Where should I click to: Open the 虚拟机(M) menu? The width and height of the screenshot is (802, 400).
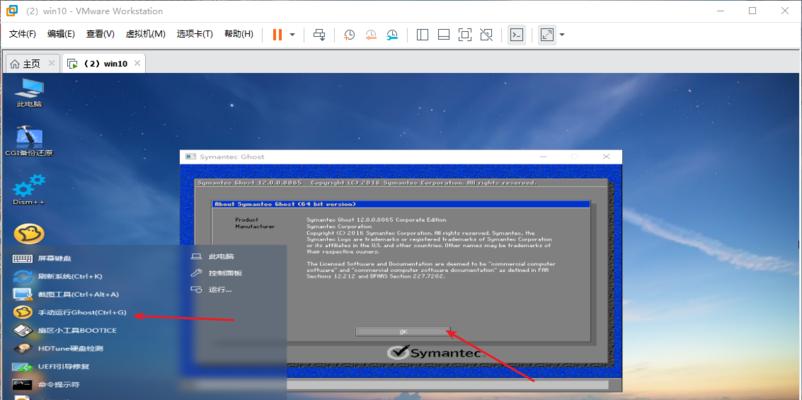(145, 34)
